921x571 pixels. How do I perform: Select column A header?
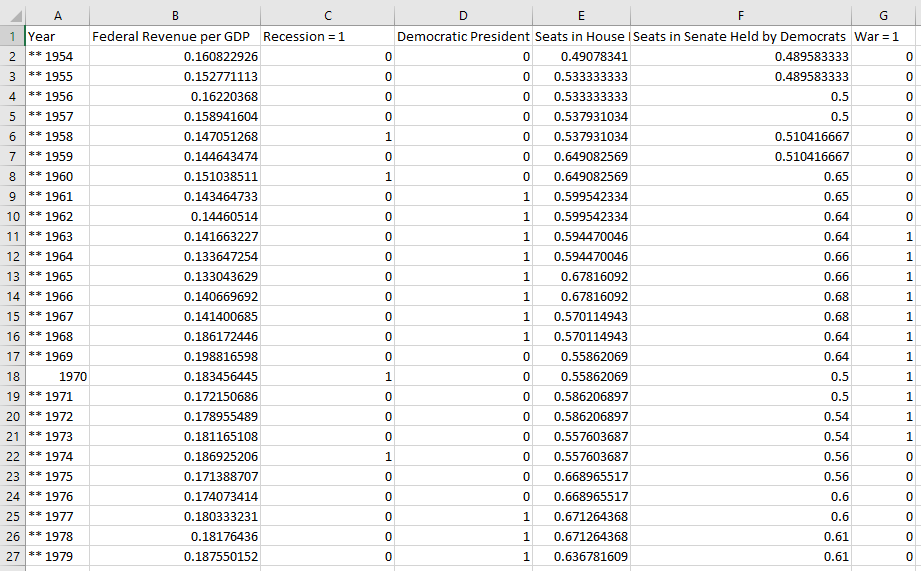click(58, 16)
